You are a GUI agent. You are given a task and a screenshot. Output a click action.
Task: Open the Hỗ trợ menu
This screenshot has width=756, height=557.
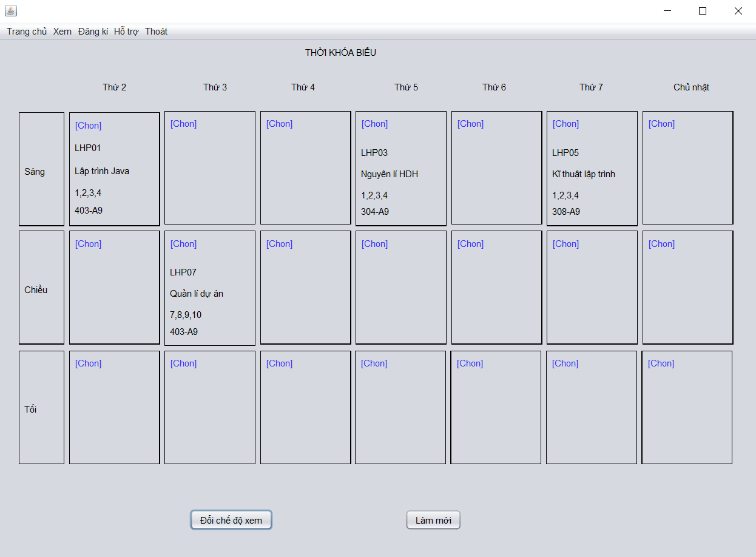[126, 32]
